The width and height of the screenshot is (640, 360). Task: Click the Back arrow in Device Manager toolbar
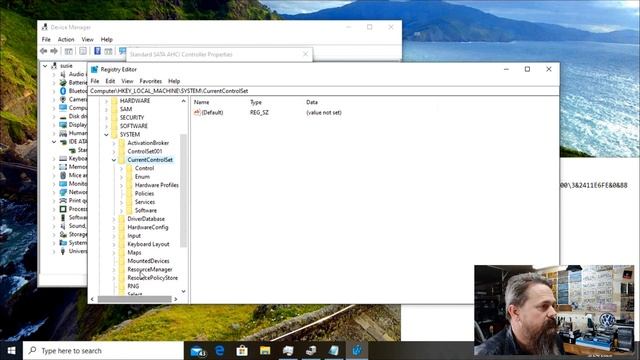tap(43, 51)
